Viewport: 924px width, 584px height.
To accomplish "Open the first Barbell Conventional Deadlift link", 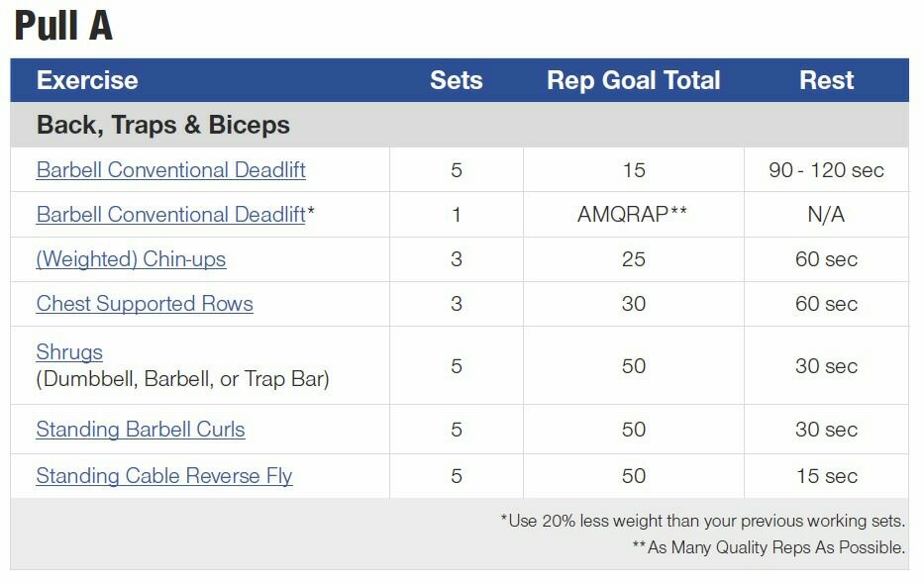I will [171, 170].
